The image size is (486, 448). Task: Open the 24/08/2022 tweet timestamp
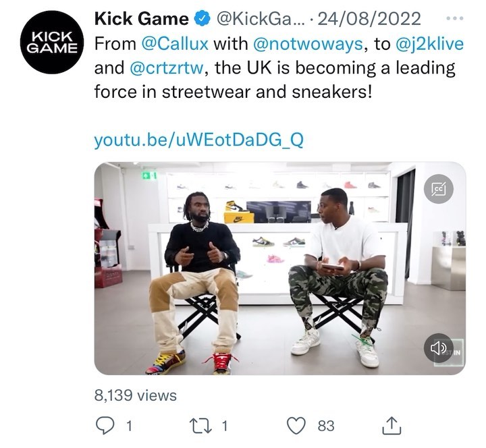pos(369,19)
